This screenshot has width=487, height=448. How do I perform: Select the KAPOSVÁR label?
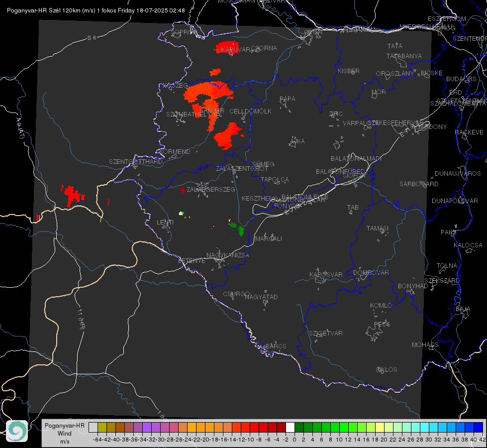326,274
